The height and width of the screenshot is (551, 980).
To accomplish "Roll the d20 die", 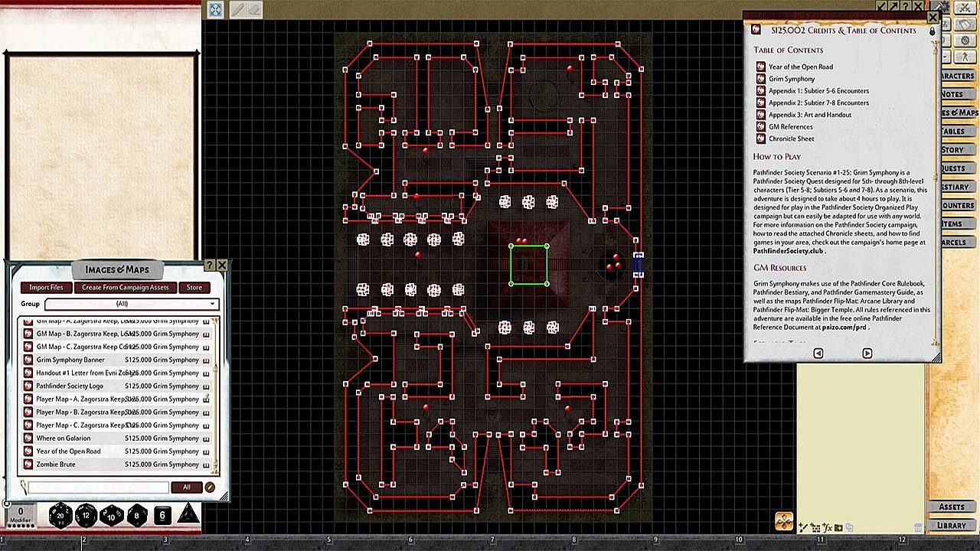I will pos(60,515).
